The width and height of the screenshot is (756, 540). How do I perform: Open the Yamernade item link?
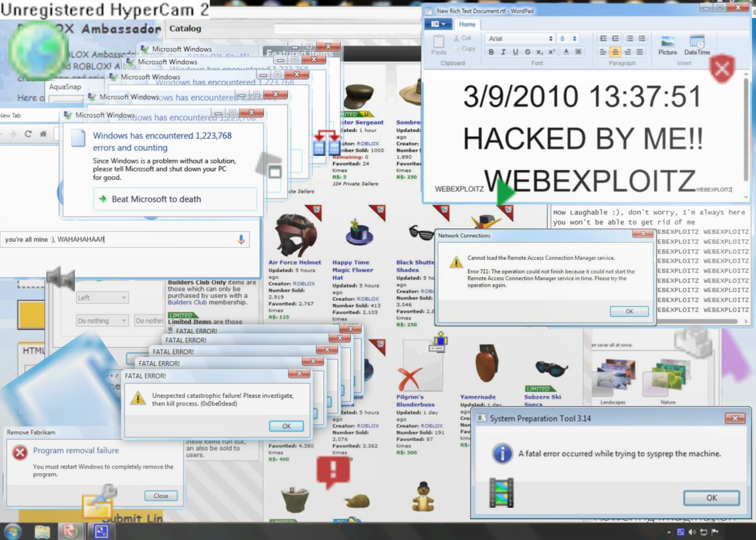477,397
